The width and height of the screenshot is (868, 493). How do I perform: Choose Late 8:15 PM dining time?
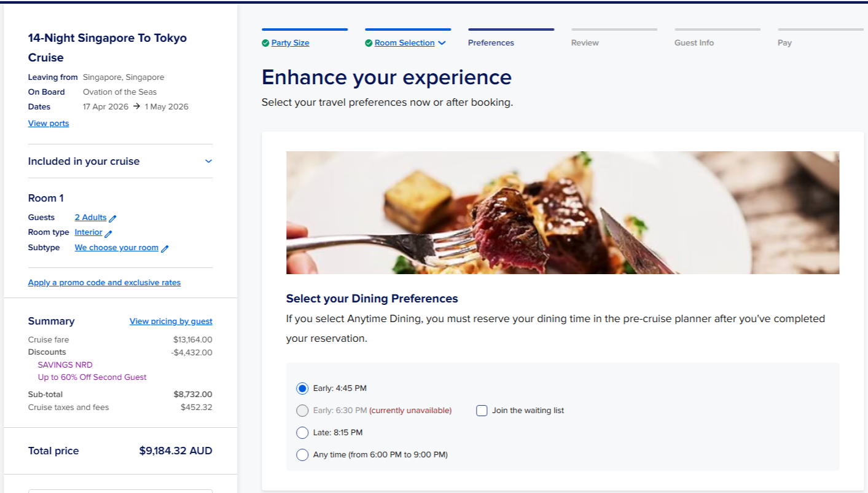[302, 433]
